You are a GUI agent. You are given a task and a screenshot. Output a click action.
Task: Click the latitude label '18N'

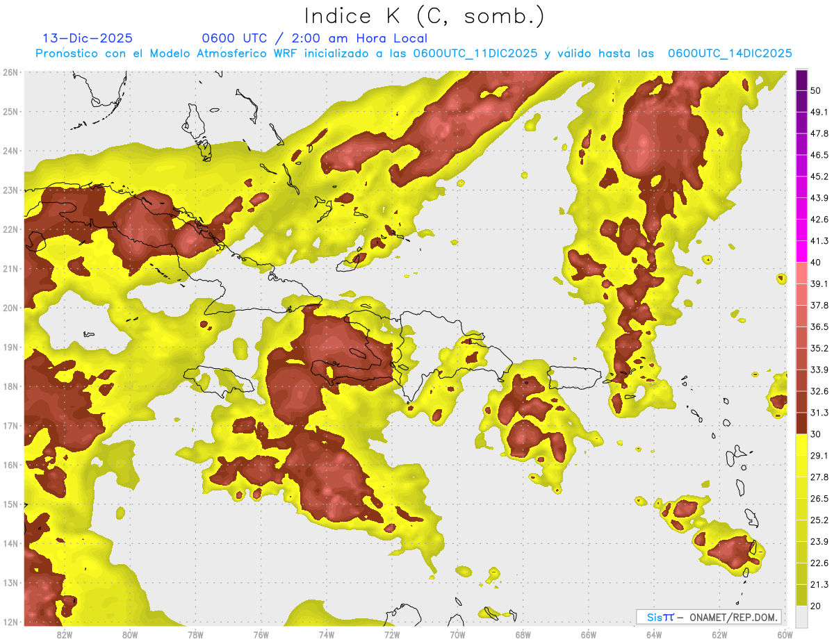coord(10,386)
